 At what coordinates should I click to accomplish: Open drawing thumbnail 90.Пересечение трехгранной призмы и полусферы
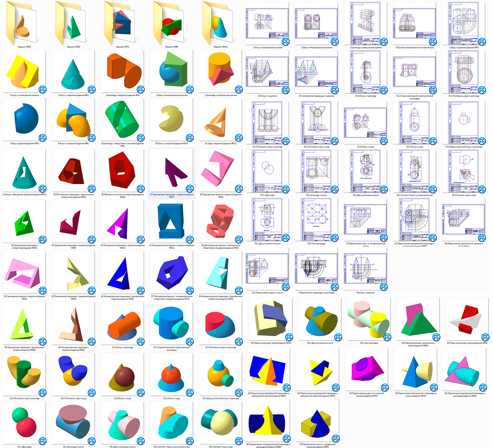click(464, 220)
